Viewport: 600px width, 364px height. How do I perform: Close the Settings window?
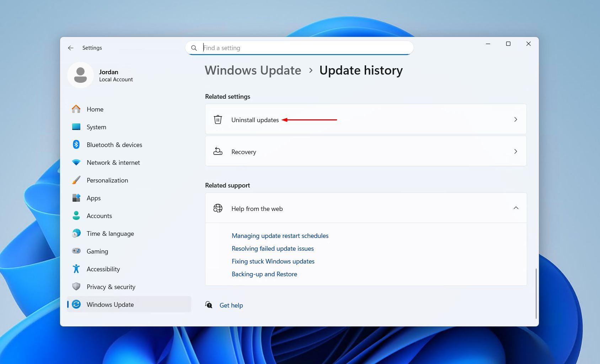[x=529, y=44]
